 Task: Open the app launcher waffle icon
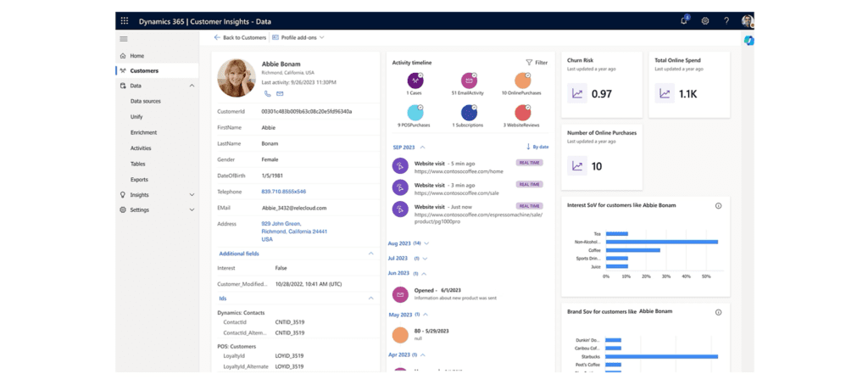pos(125,21)
